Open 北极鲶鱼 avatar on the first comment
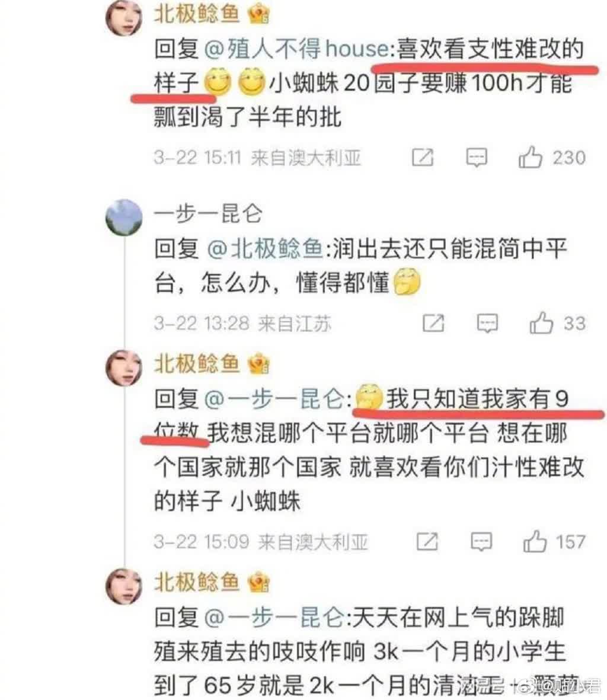 click(124, 18)
